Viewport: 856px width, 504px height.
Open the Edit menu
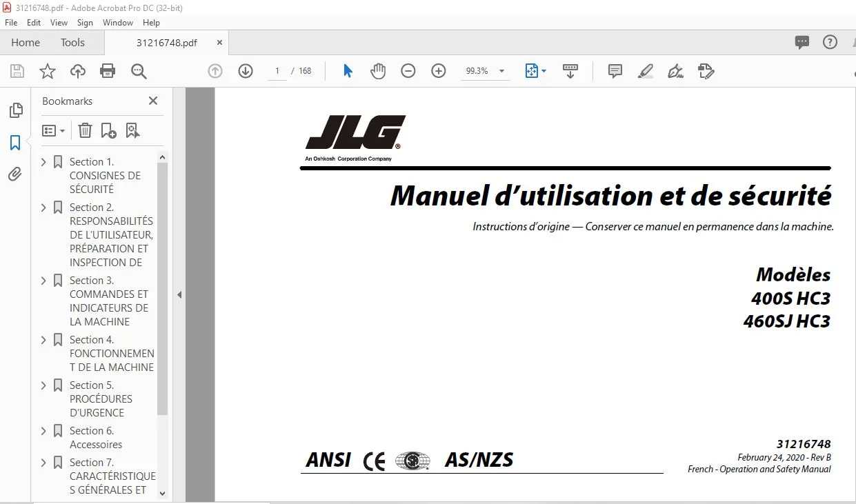[x=34, y=23]
